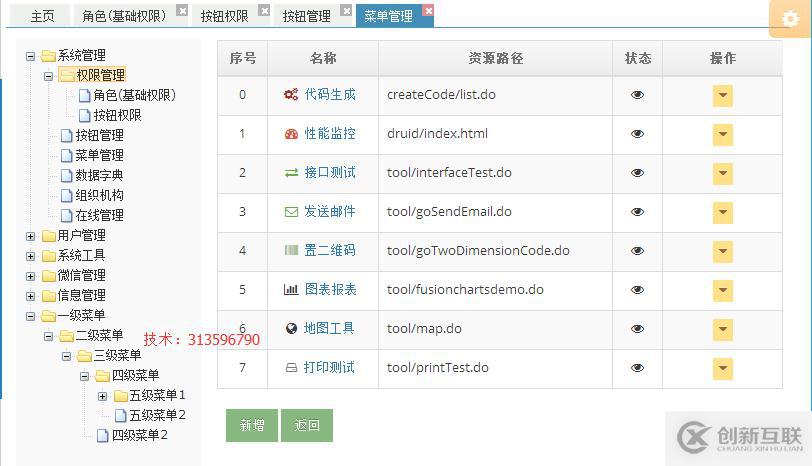Switch to the 角色(基础权限) tab
812x466 pixels.
click(124, 16)
